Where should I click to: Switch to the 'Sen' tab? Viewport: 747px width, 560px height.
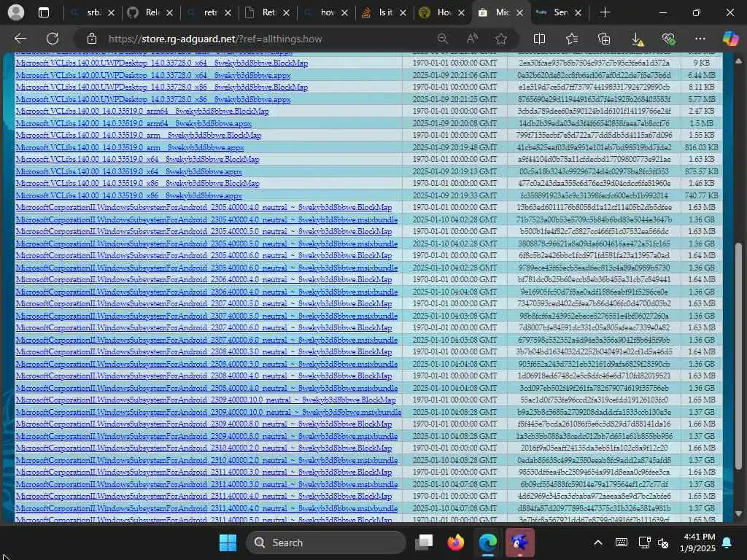[559, 13]
